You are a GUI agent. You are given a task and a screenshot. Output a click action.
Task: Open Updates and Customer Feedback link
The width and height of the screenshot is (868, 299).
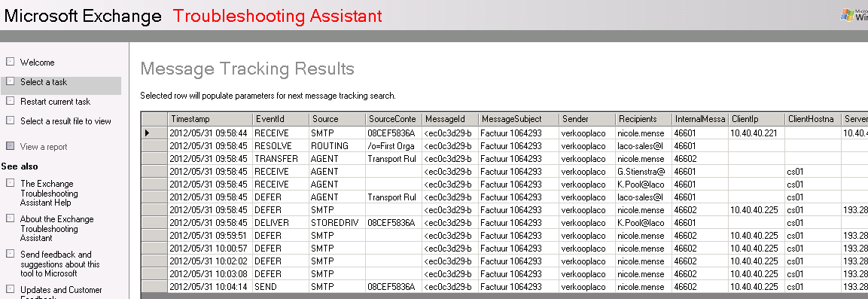coord(61,294)
